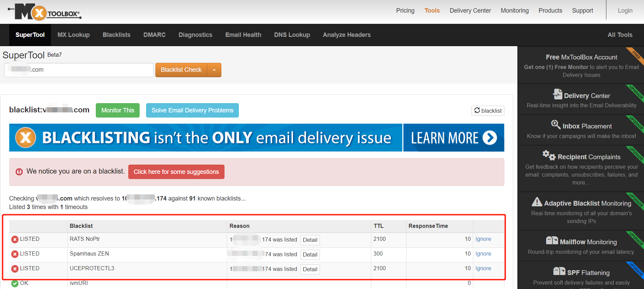The height and width of the screenshot is (289, 644).
Task: Open the Pricing menu item
Action: [x=405, y=11]
